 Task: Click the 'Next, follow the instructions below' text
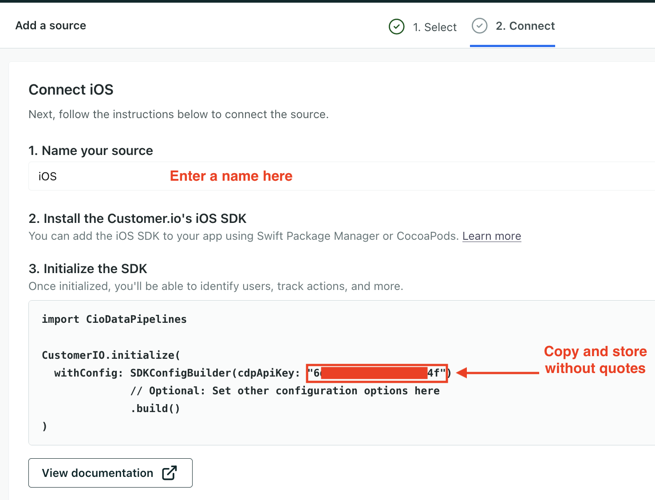pyautogui.click(x=178, y=114)
